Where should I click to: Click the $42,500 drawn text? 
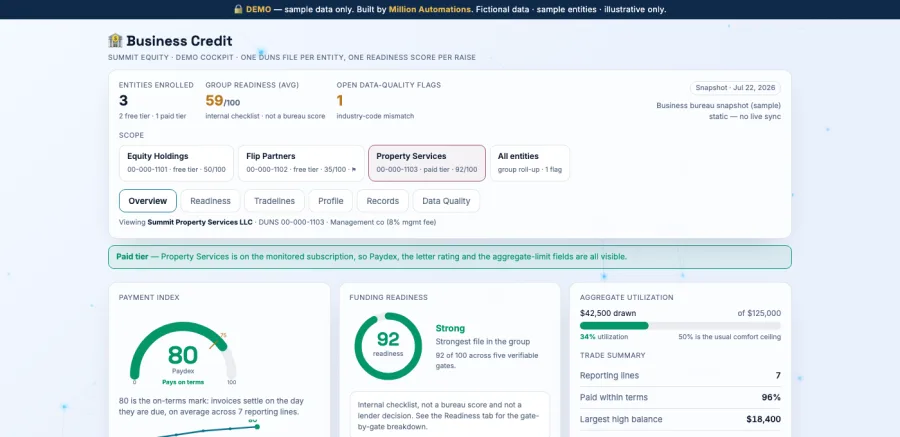606,313
